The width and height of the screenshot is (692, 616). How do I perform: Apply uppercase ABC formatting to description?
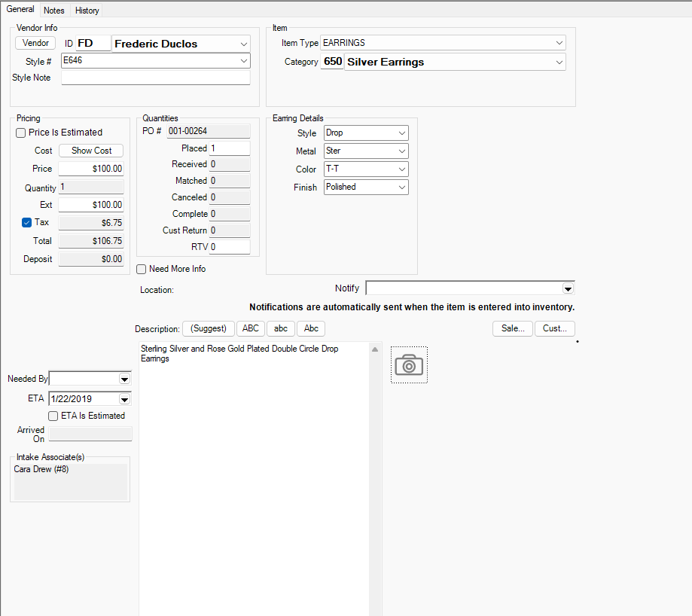coord(250,328)
